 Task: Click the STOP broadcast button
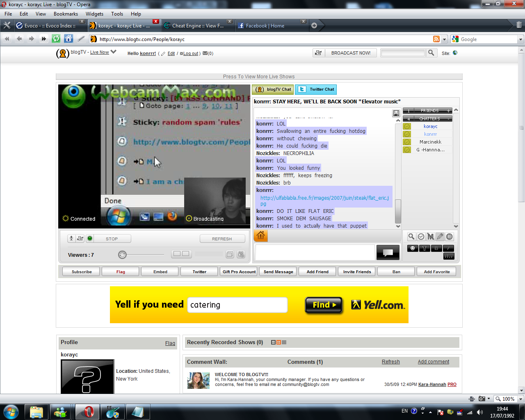[112, 239]
